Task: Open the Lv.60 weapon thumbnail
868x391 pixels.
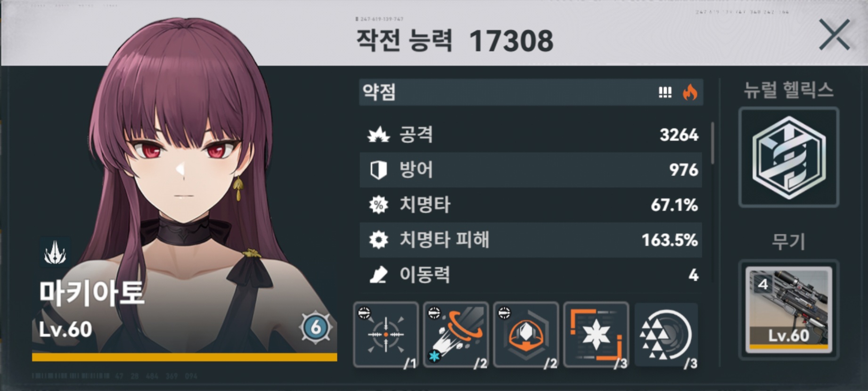Action: (789, 310)
